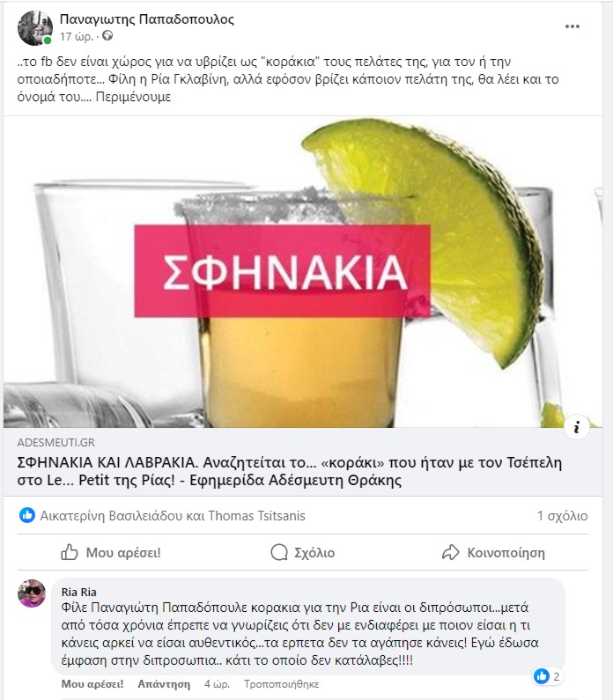Open the ΣΦΗΝΑΚΙΑ article preview image
The height and width of the screenshot is (700, 613).
[303, 272]
